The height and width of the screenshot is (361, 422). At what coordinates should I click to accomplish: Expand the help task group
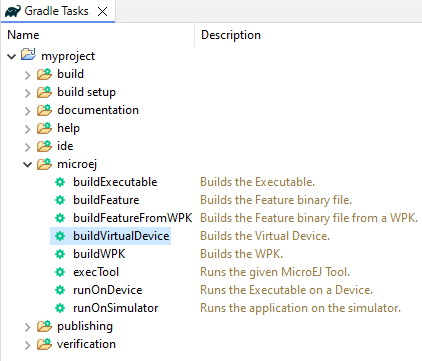[28, 129]
